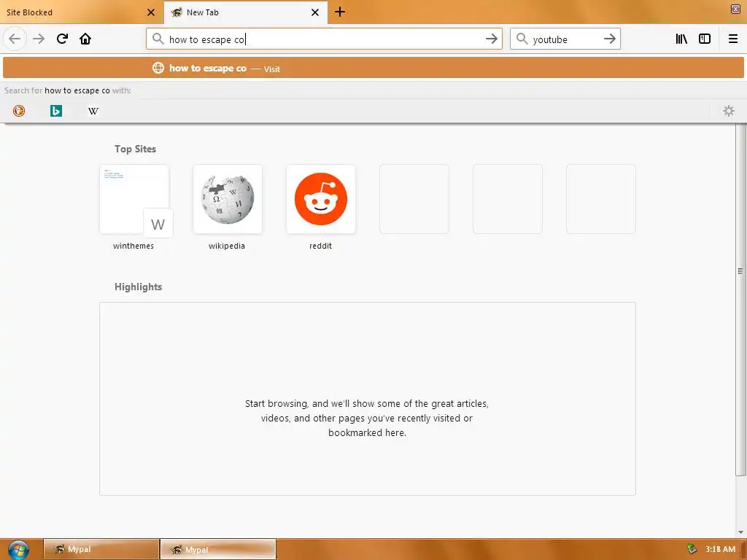This screenshot has width=747, height=560.
Task: Open search settings gear icon
Action: pos(729,111)
